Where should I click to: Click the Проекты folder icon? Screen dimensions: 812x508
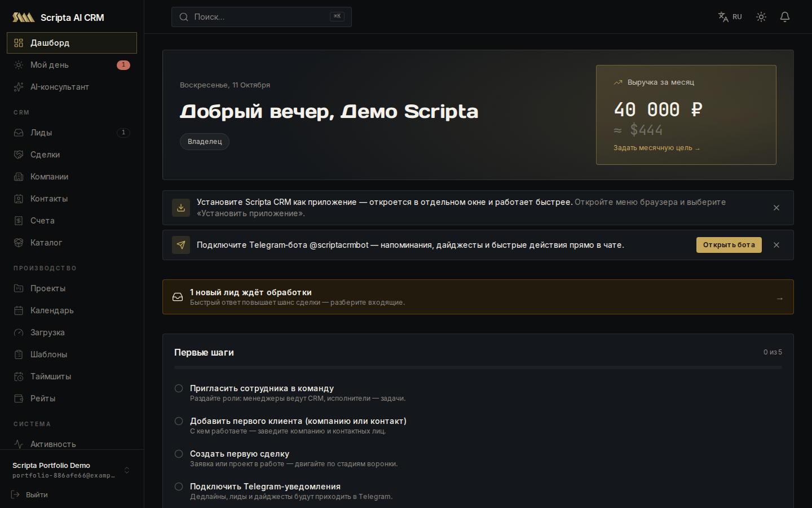[x=19, y=288]
